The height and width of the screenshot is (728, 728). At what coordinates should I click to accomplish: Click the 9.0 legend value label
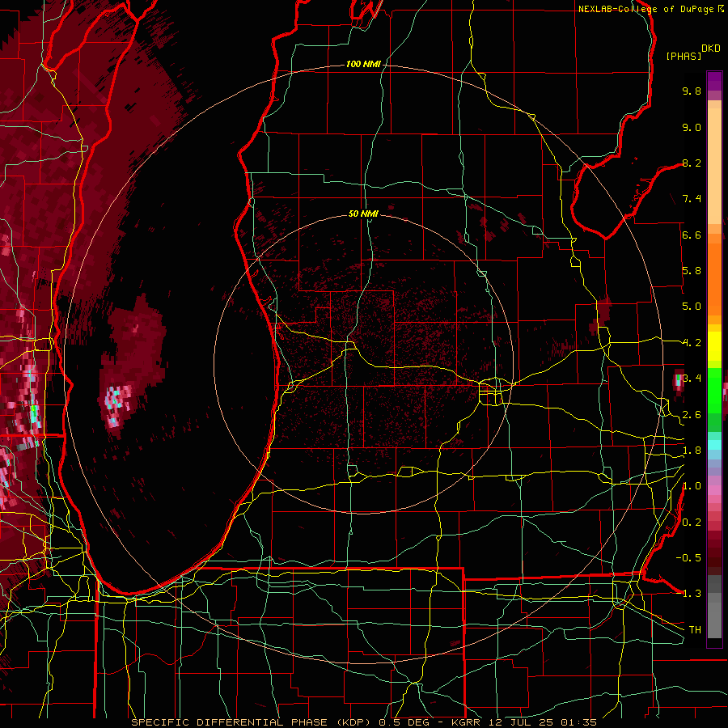(x=692, y=127)
